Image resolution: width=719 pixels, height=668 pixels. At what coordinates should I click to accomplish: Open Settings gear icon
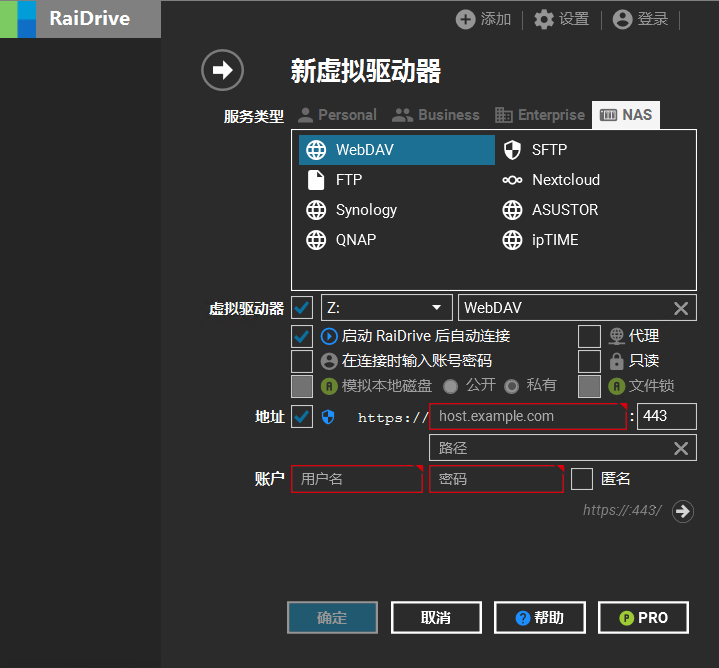coord(544,19)
